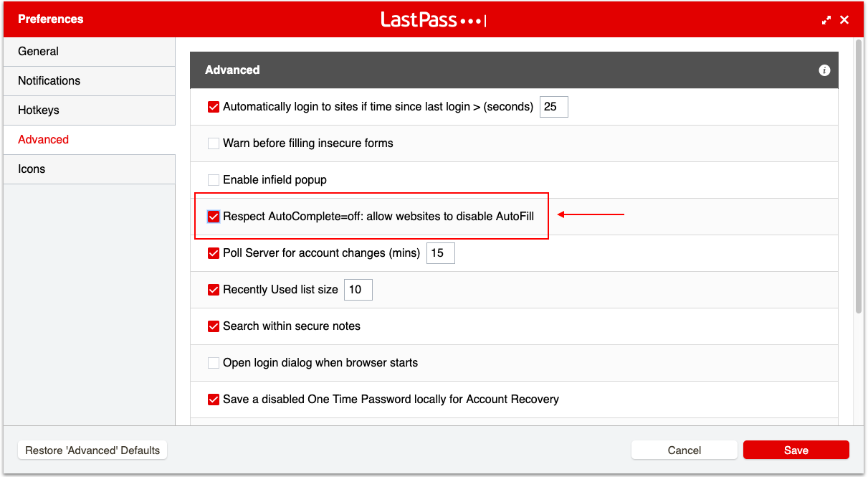This screenshot has width=868, height=477.
Task: Check the Enable infield popup option
Action: 214,180
